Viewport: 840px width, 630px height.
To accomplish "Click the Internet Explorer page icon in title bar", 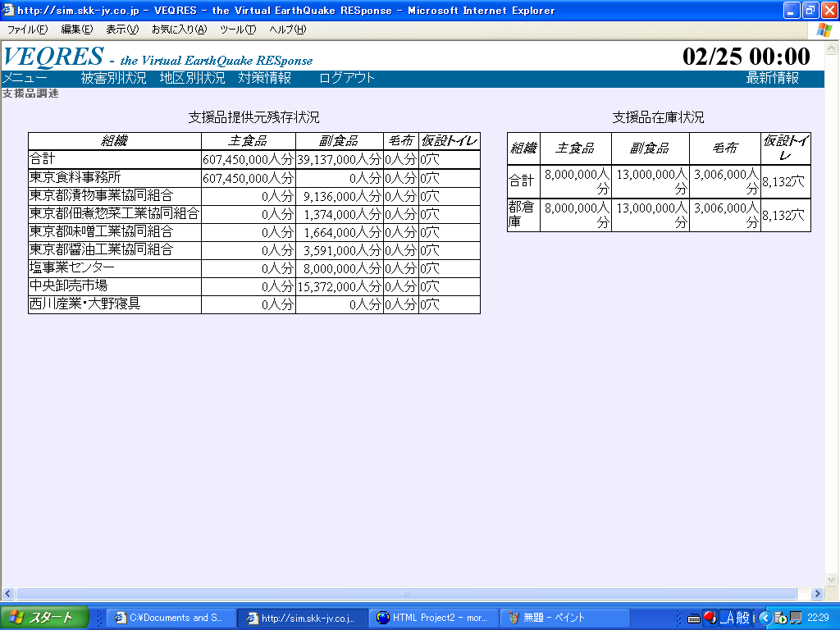I will [x=9, y=11].
